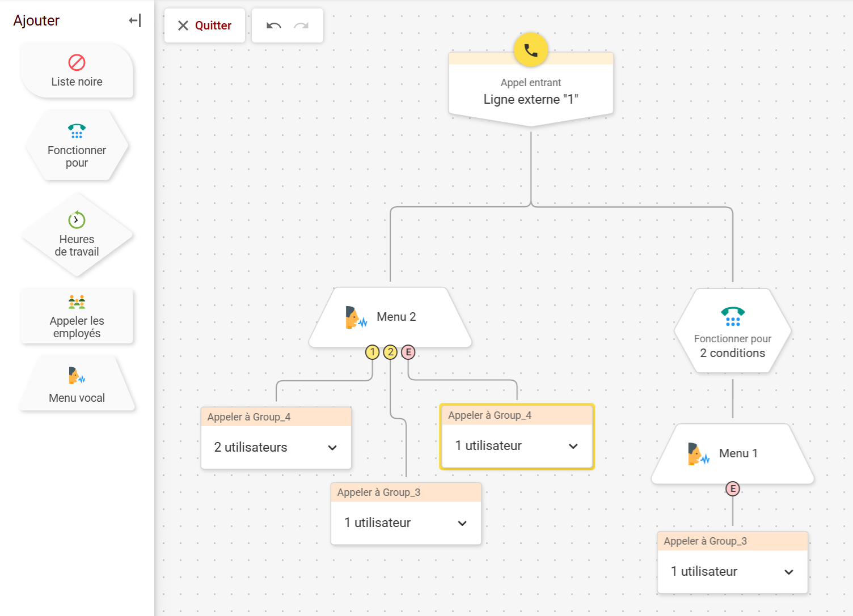
Task: Click the undo arrow icon
Action: [274, 26]
